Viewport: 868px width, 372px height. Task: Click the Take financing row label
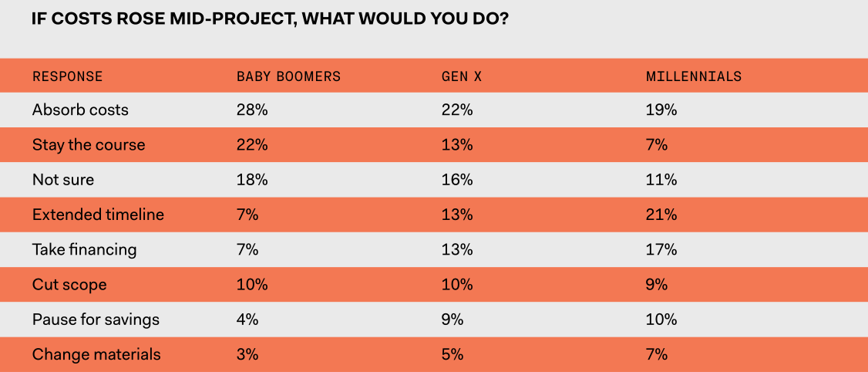click(x=84, y=249)
